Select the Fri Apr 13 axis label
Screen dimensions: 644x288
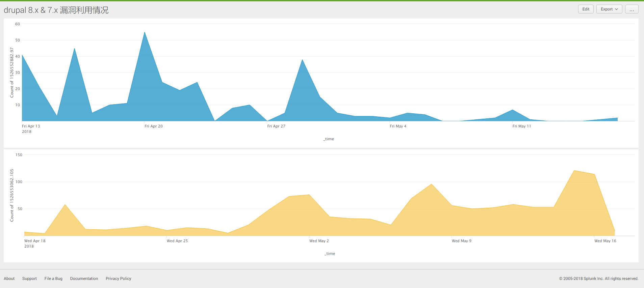click(x=31, y=126)
